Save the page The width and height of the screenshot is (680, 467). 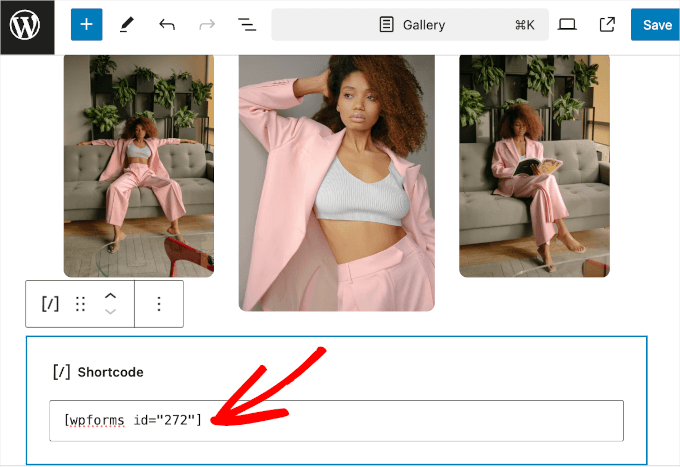click(656, 25)
